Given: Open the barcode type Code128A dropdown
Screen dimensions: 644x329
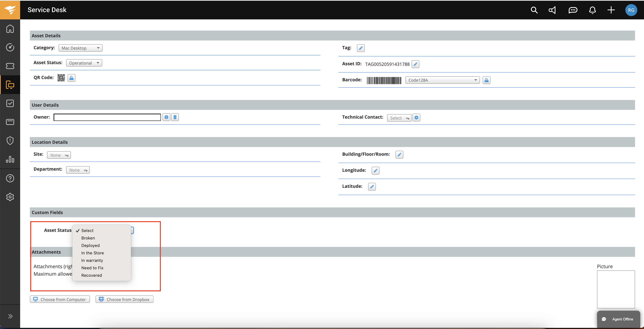Looking at the screenshot, I should coord(442,80).
